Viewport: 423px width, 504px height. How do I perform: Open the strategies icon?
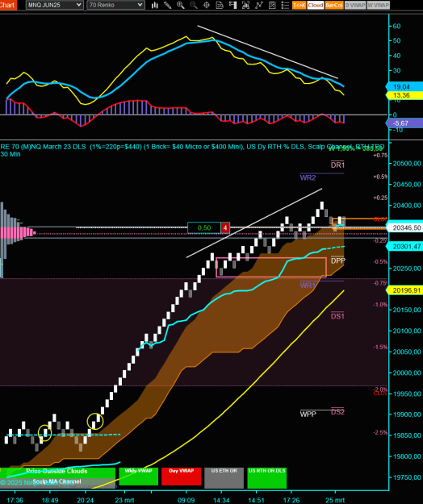pyautogui.click(x=272, y=5)
